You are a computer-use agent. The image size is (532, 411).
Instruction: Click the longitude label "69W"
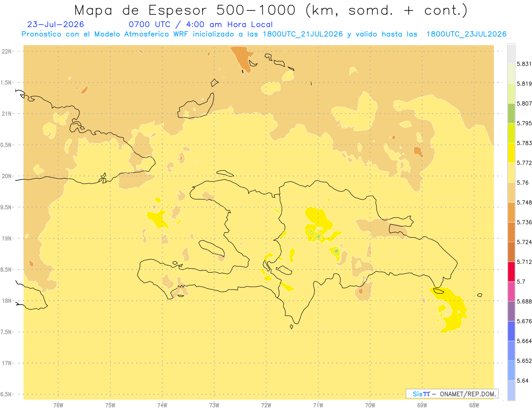click(422, 406)
